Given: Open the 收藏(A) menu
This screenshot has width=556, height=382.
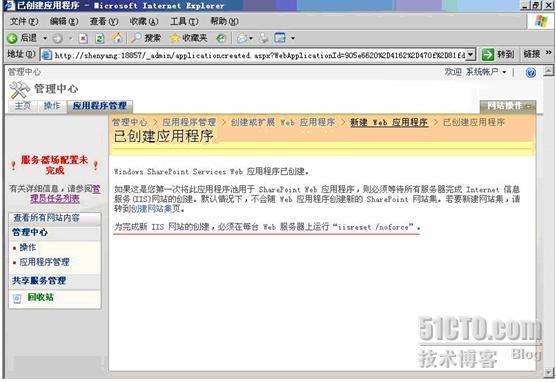Looking at the screenshot, I should point(144,22).
